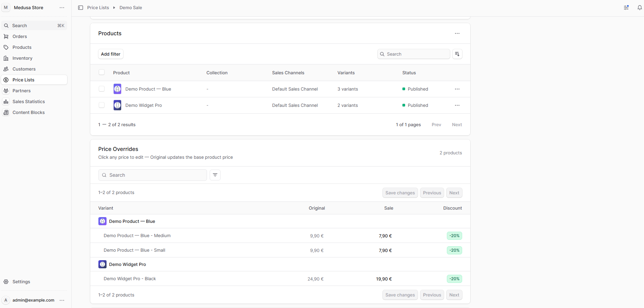The width and height of the screenshot is (644, 308).
Task: Click the Partners icon in the sidebar
Action: coord(6,91)
